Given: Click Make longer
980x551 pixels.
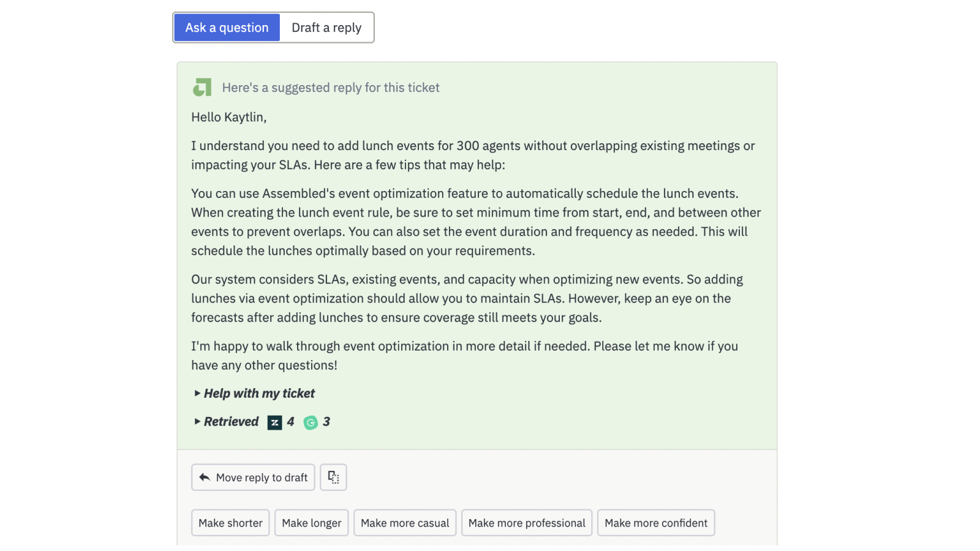Looking at the screenshot, I should click(x=311, y=522).
